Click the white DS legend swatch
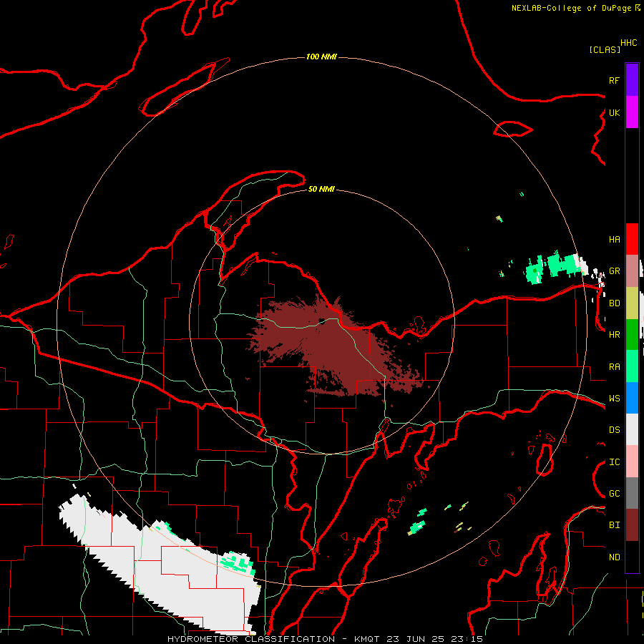Image resolution: width=644 pixels, height=644 pixels. [x=632, y=429]
